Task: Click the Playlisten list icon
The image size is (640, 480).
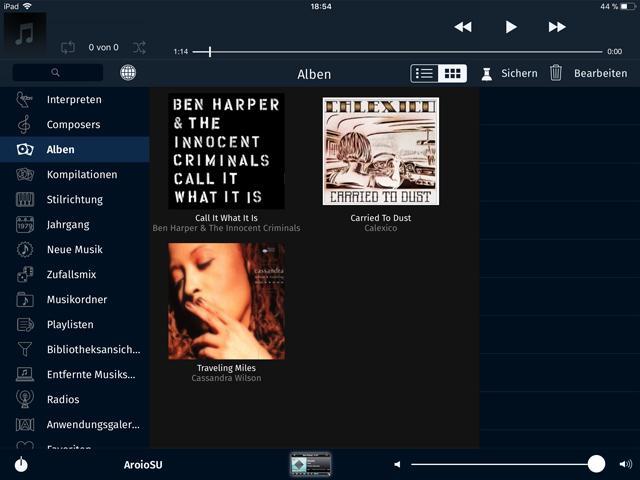Action: [x=25, y=324]
